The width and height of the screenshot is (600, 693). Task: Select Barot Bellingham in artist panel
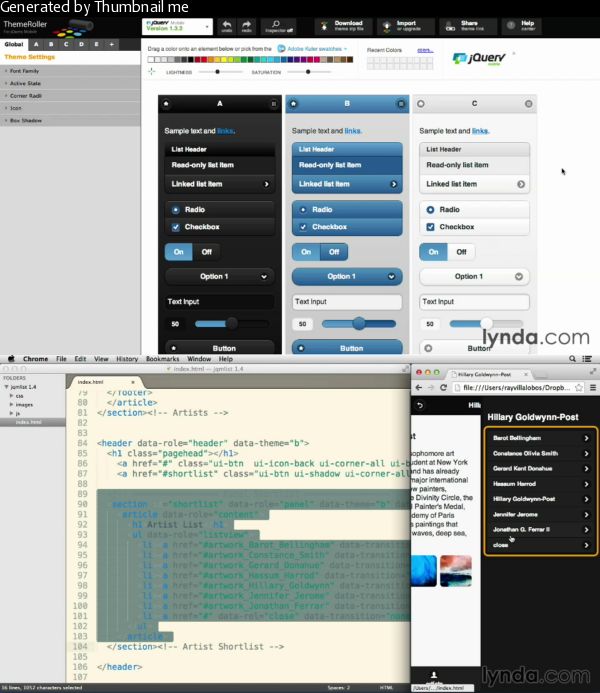541,438
